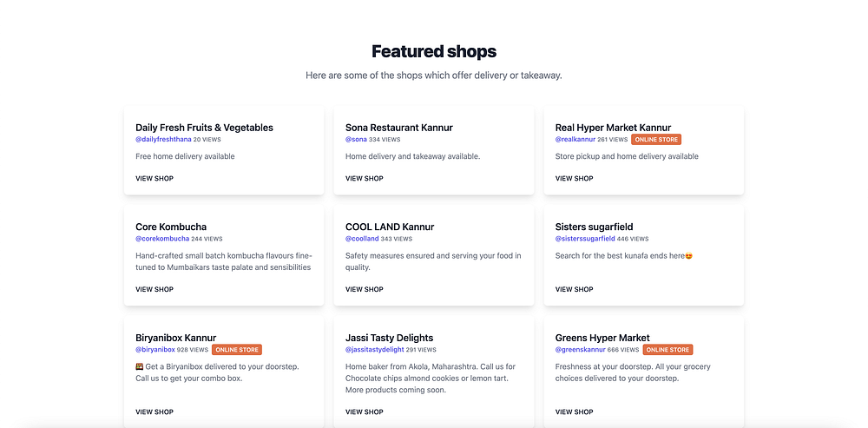Click View Shop under Sona Restaurant Kannur

pyautogui.click(x=365, y=179)
